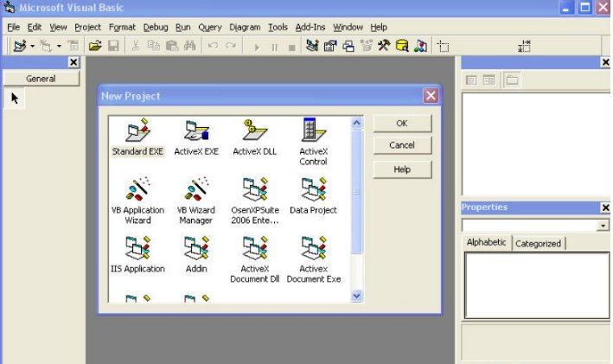Image resolution: width=613 pixels, height=364 pixels.
Task: Open dropdown arrow beside Add Form icon
Action: [59, 46]
